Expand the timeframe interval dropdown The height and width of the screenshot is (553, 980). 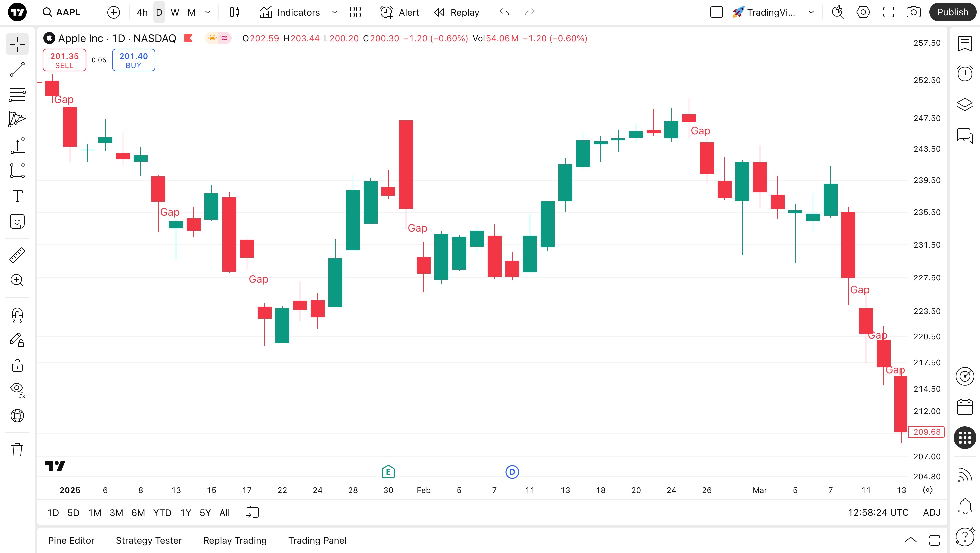[x=208, y=12]
